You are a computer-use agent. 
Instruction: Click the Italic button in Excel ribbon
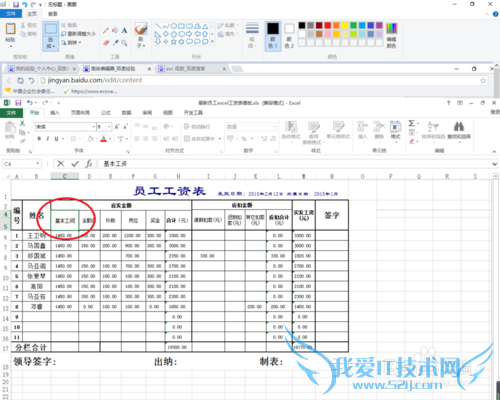[48, 139]
